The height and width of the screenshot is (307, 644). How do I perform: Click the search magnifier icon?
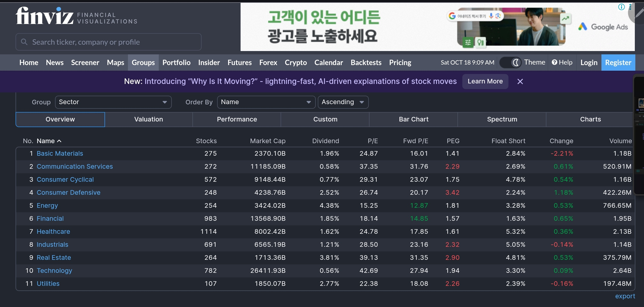24,42
